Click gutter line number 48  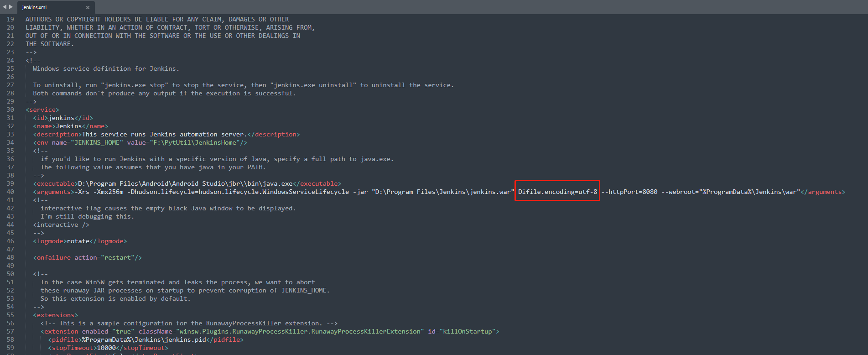10,257
